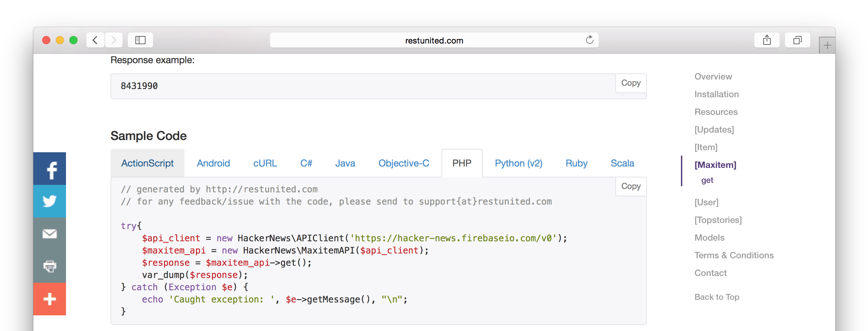Select the ActionScript code tab
Viewport: 868px width, 331px height.
coord(147,163)
